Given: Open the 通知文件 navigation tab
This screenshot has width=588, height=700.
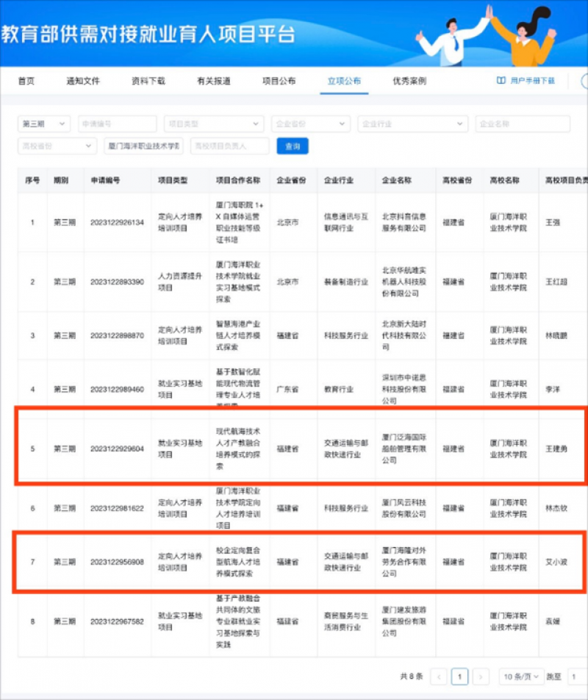Looking at the screenshot, I should tap(82, 81).
